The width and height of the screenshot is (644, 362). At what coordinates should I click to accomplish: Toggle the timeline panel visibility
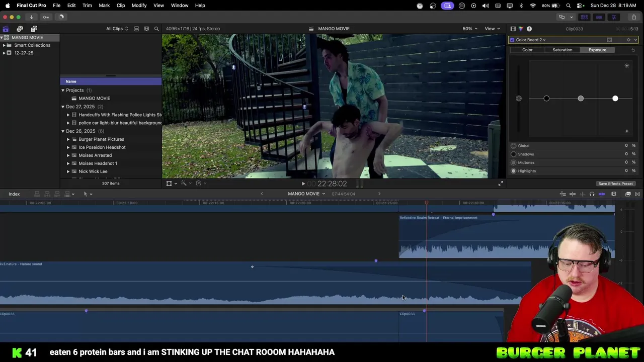[x=599, y=17]
